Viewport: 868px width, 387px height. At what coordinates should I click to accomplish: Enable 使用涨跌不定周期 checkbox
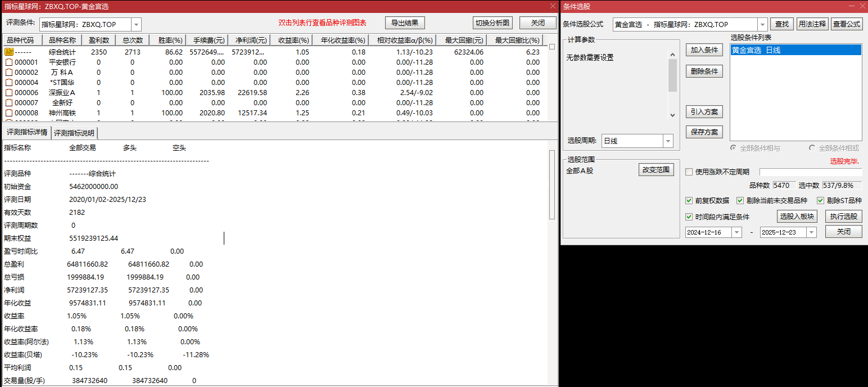pyautogui.click(x=689, y=172)
